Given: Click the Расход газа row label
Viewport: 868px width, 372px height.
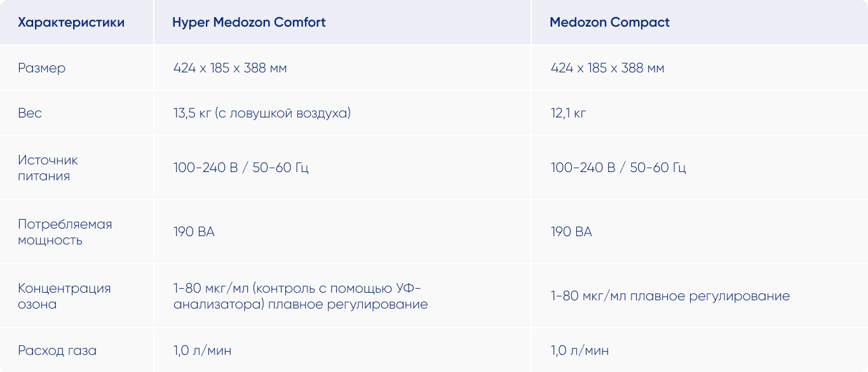Looking at the screenshot, I should click(x=57, y=350).
